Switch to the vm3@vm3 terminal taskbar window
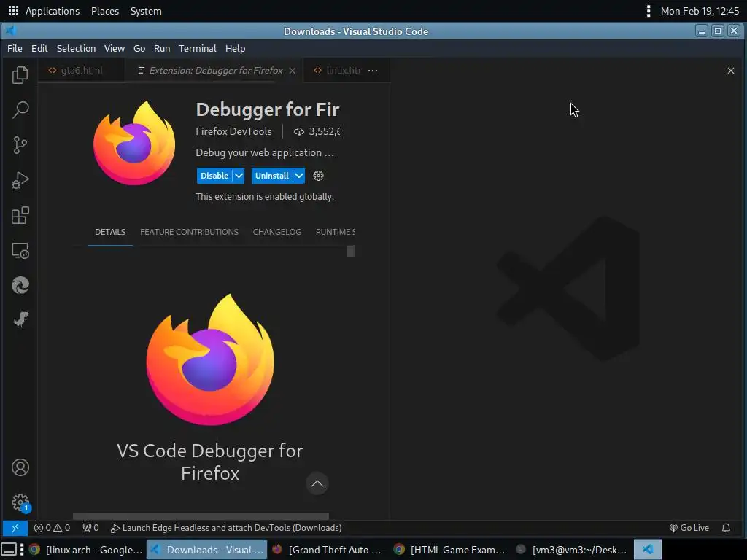The width and height of the screenshot is (747, 560). [x=572, y=550]
